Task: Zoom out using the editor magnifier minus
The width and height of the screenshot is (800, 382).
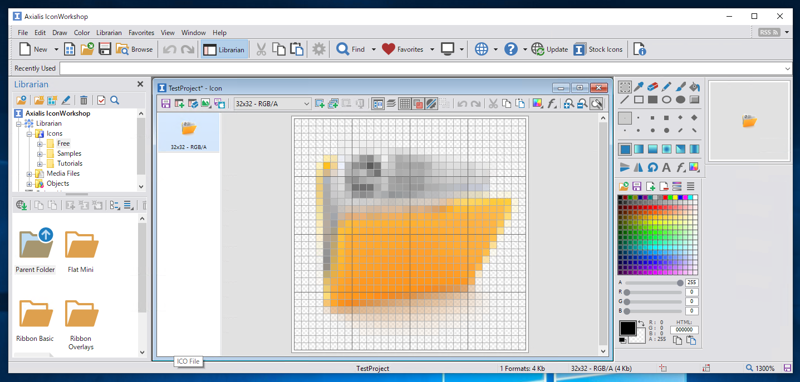Action: (x=582, y=104)
